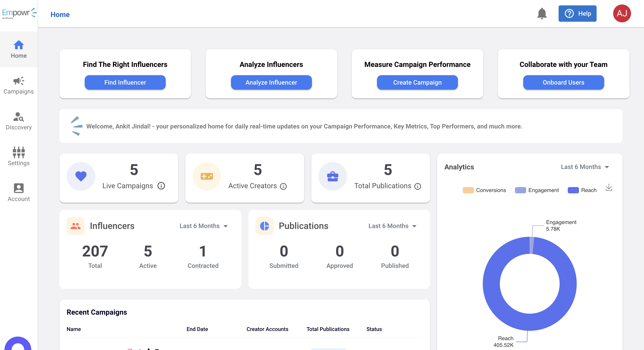Screen dimensions: 644x350
Task: Click the Total Publications info icon
Action: [x=417, y=186]
